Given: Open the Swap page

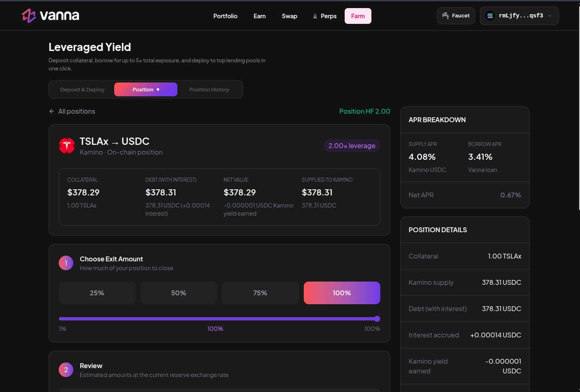Looking at the screenshot, I should pyautogui.click(x=290, y=16).
